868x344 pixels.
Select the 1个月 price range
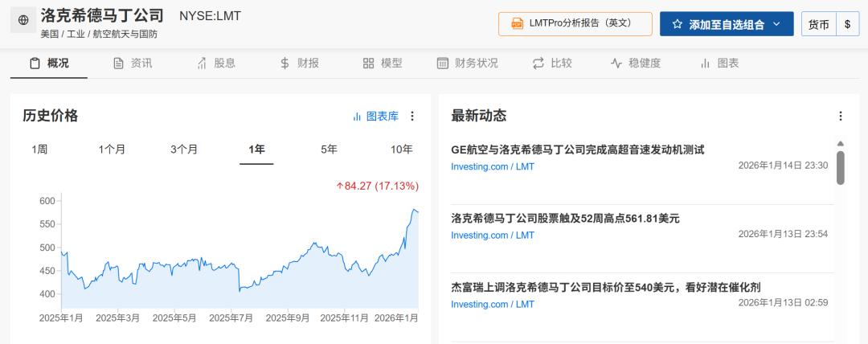point(112,149)
